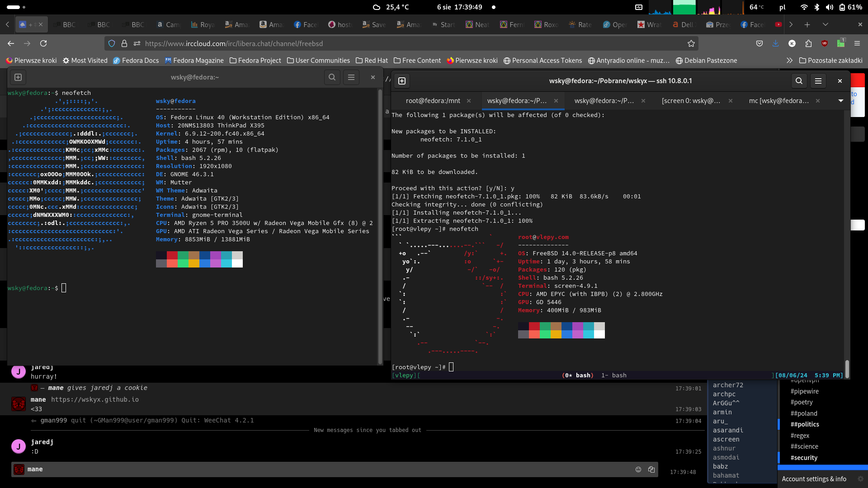
Task: Open search in the ssh 10.8.0.1 terminal
Action: [799, 81]
